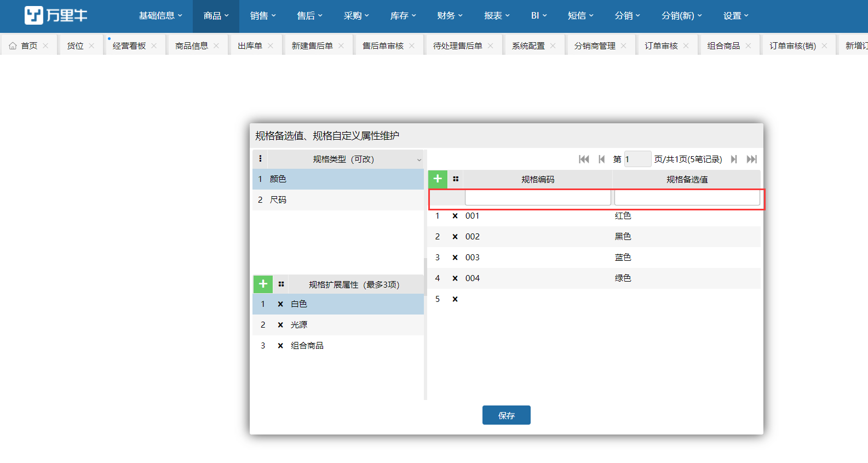Remove the 白色 extended attribute

(x=280, y=304)
